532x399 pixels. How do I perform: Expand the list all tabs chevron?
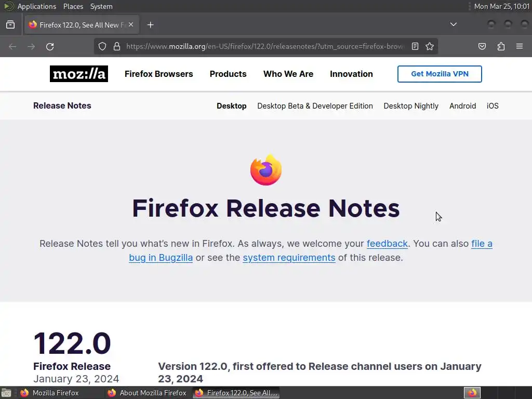453,24
